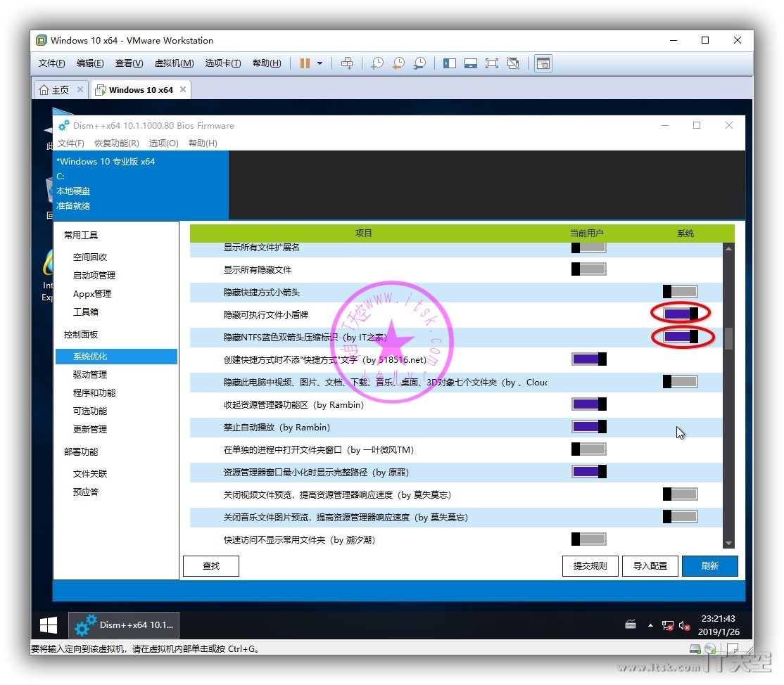Viewport: 784px width, 685px height.
Task: Open 可选功能 in sidebar
Action: [x=90, y=411]
